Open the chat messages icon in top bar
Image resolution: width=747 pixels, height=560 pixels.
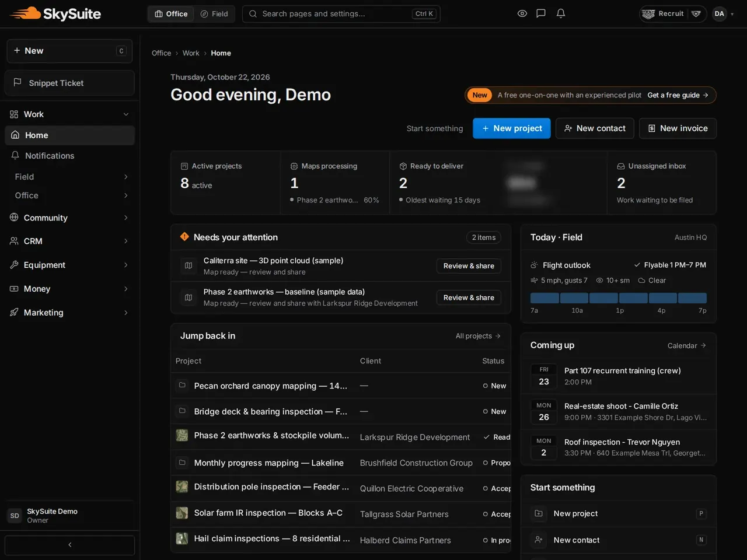point(541,13)
